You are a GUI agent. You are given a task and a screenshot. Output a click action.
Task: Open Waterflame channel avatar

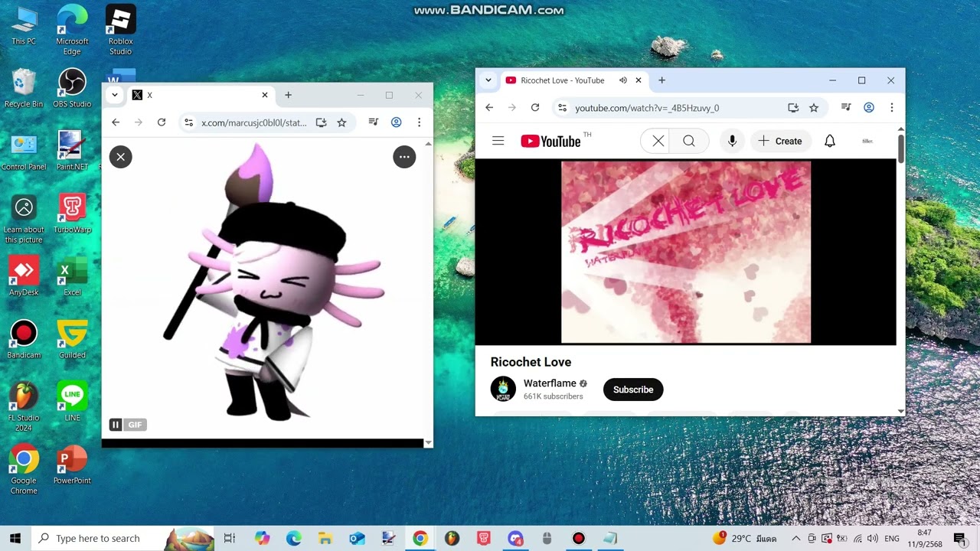[503, 389]
